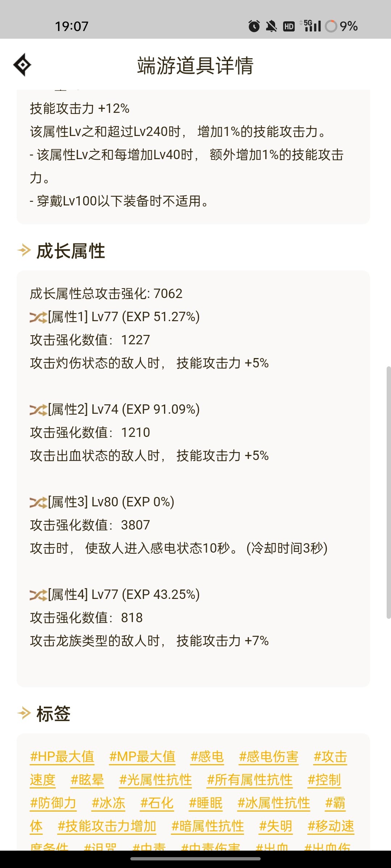Click shuffle icon beside 属性1
Image resolution: width=391 pixels, height=868 pixels.
(38, 317)
